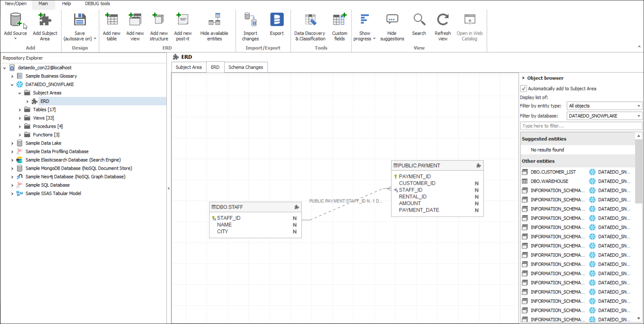
Task: Select DBO.WAREHOUSE in Other entities
Action: (549, 181)
